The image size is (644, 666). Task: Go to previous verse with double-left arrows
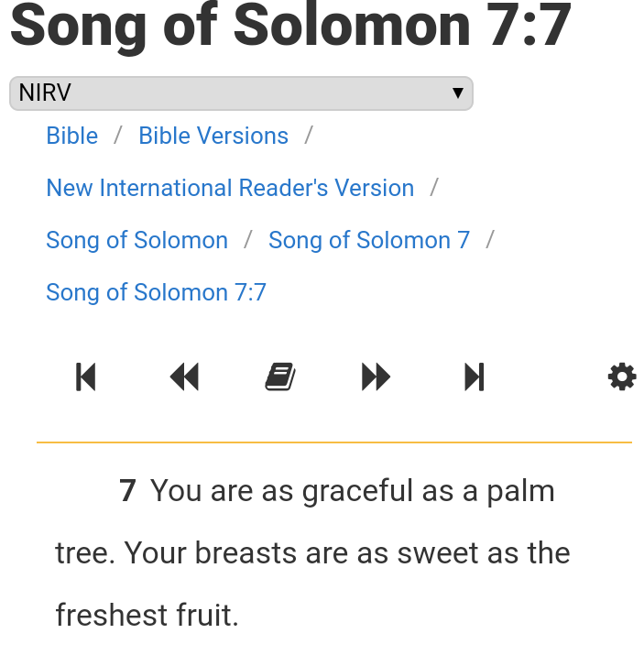184,377
